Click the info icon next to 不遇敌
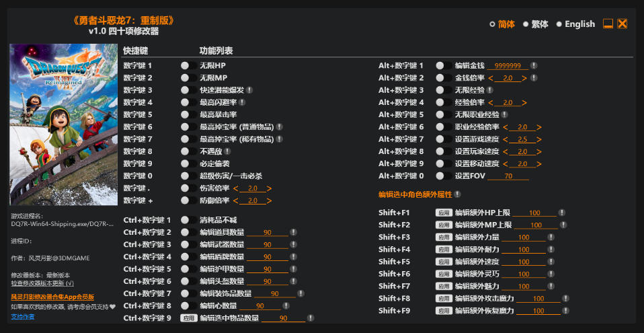Image resolution: width=644 pixels, height=333 pixels. pos(227,151)
